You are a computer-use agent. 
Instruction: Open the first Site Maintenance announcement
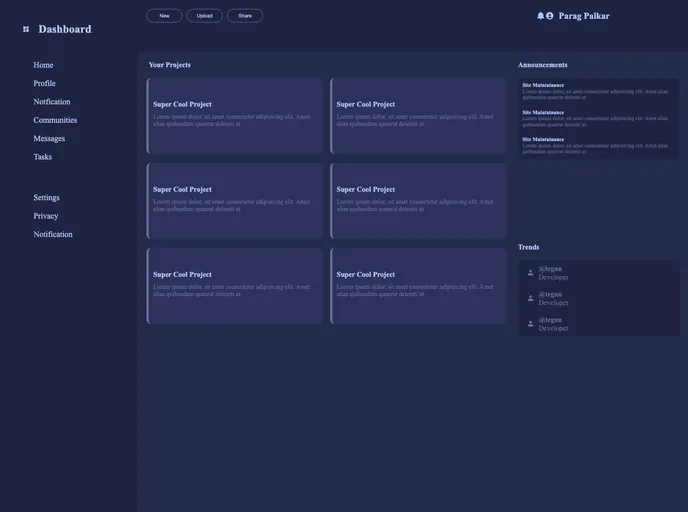coord(597,90)
